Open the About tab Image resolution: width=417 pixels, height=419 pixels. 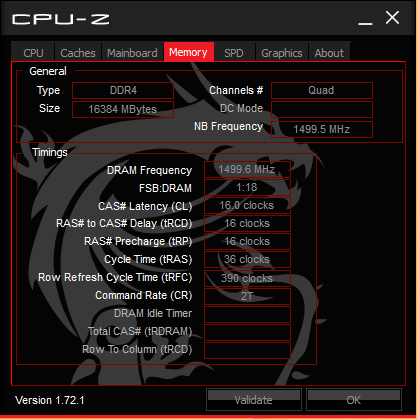pyautogui.click(x=329, y=53)
